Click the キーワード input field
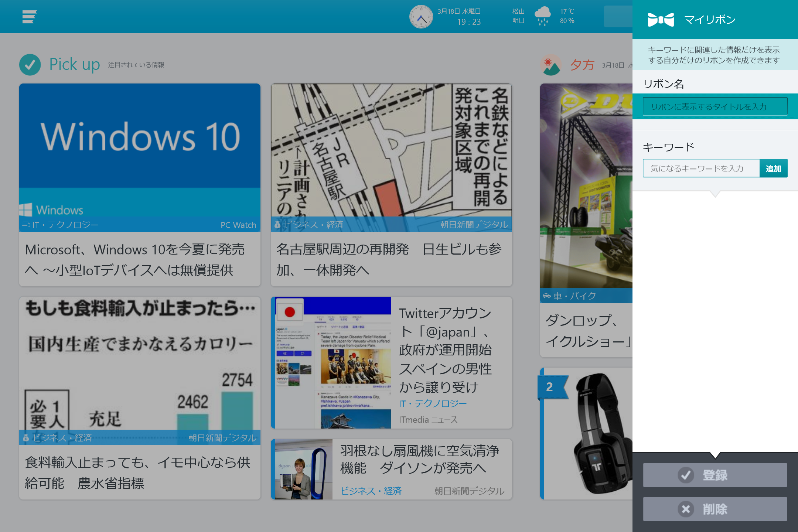This screenshot has height=532, width=798. [701, 168]
